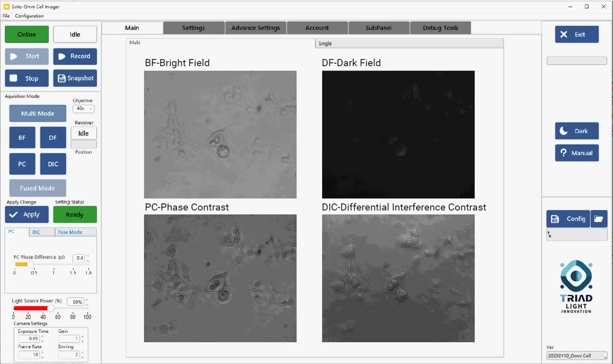Open the Debug Tools tab
The height and width of the screenshot is (364, 613).
tap(440, 28)
